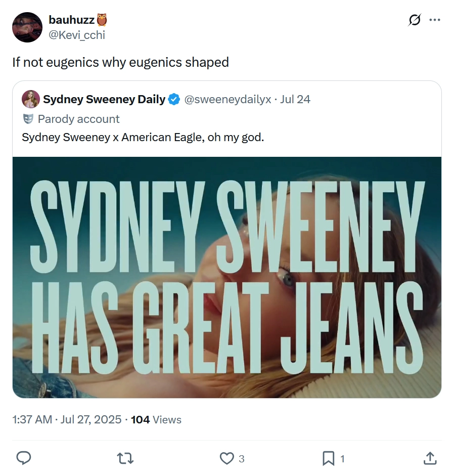Click the Grok slash-circle icon
The image size is (454, 476).
(415, 20)
